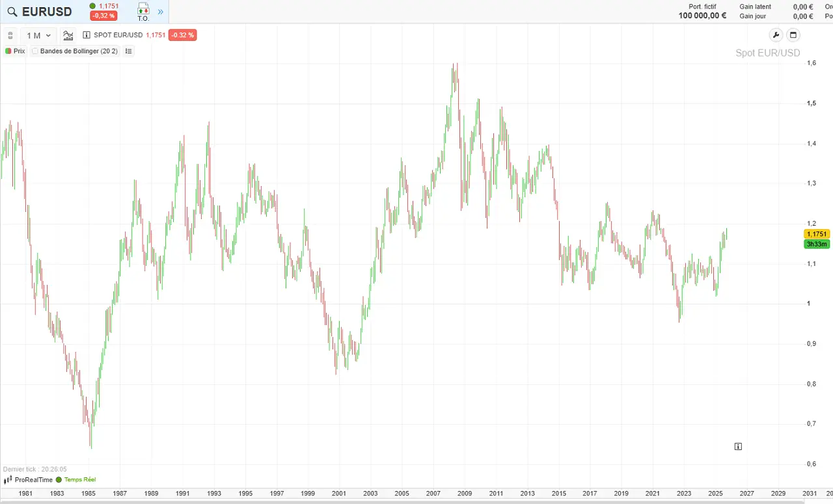833x504 pixels.
Task: Click the EURUSD instrument name
Action: click(47, 12)
